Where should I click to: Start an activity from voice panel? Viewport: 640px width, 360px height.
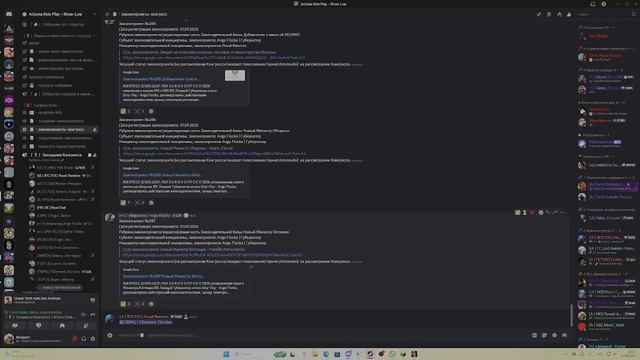(x=62, y=326)
